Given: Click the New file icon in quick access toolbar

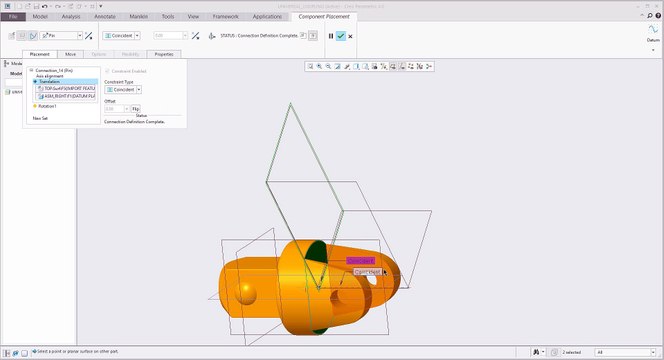Looking at the screenshot, I should (19, 6).
